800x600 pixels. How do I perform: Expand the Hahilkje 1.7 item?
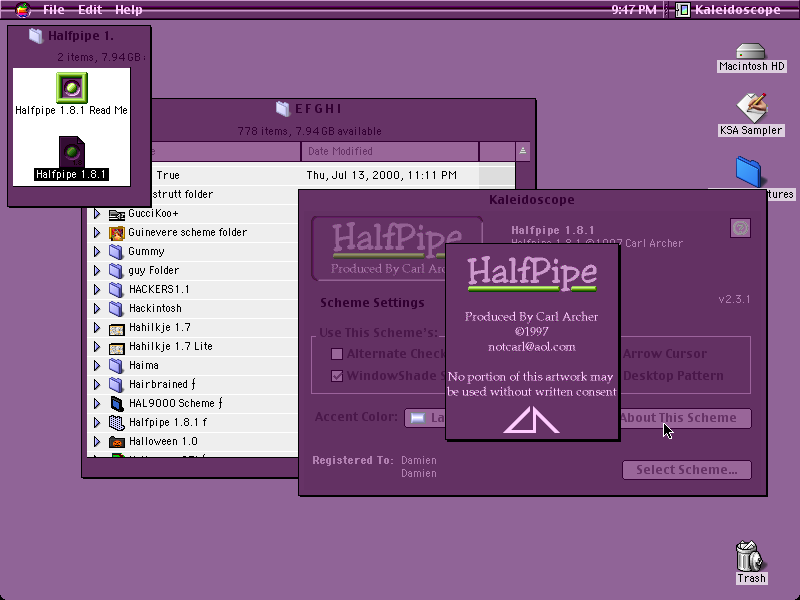tap(97, 328)
